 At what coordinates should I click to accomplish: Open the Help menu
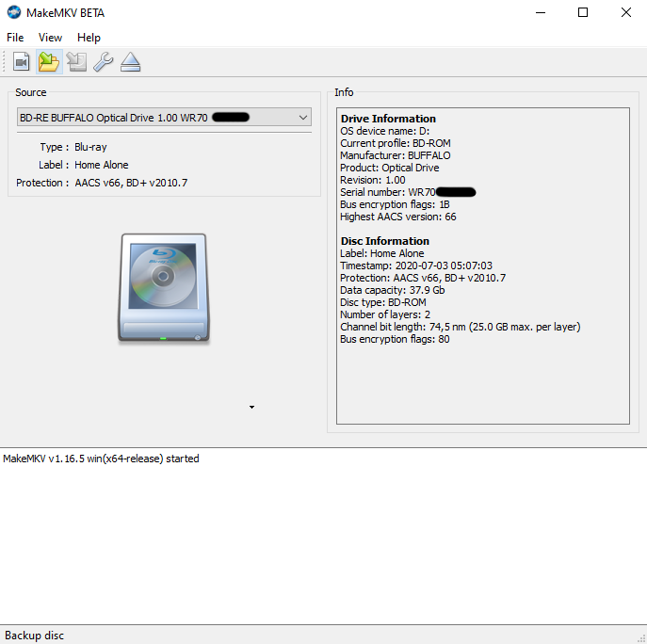tap(89, 38)
